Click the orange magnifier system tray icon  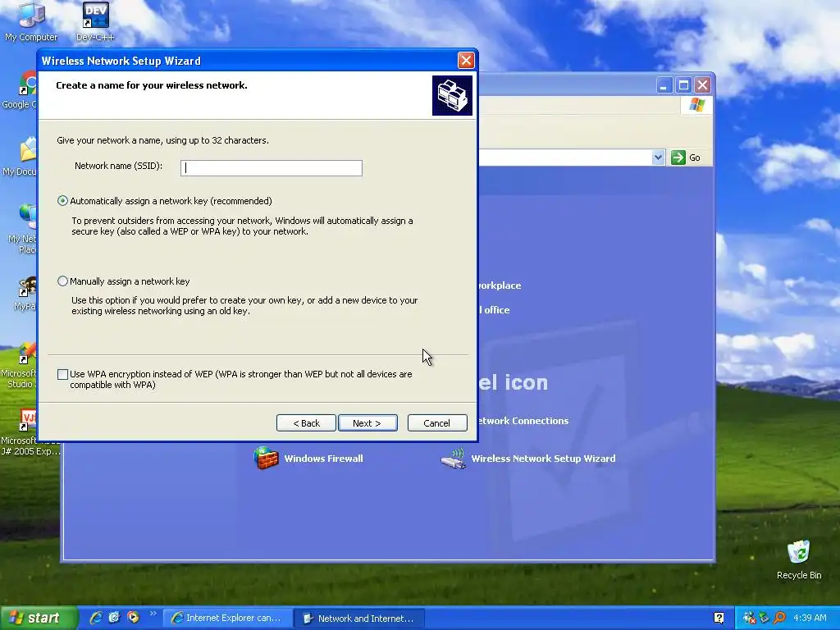coord(779,619)
